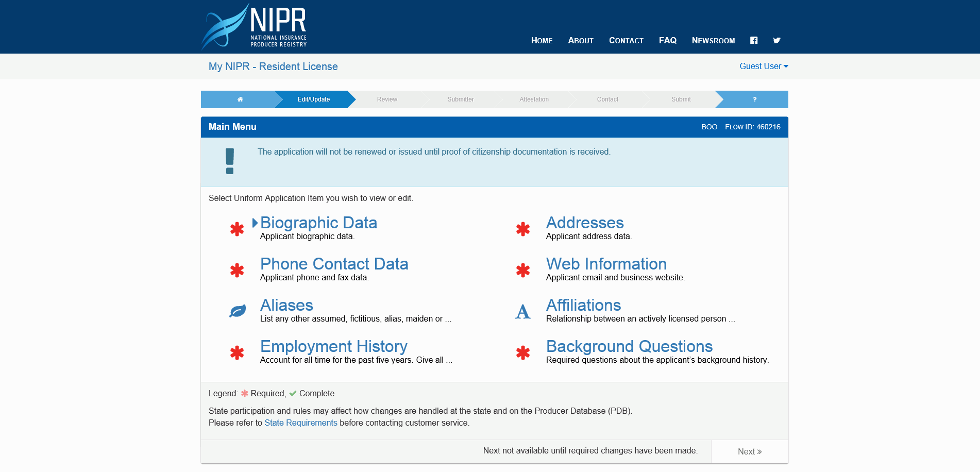Expand the arrow next to Biographic Data
Image resolution: width=980 pixels, height=472 pixels.
(255, 223)
